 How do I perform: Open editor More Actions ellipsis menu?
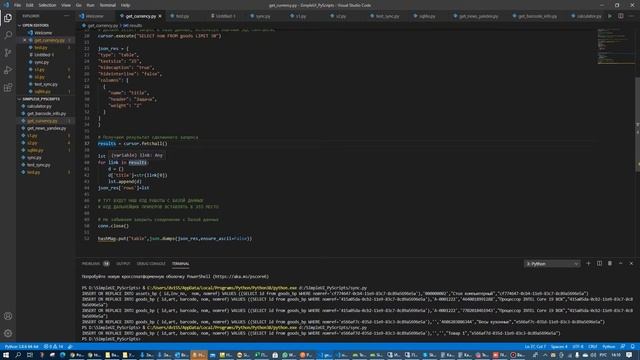tap(631, 16)
